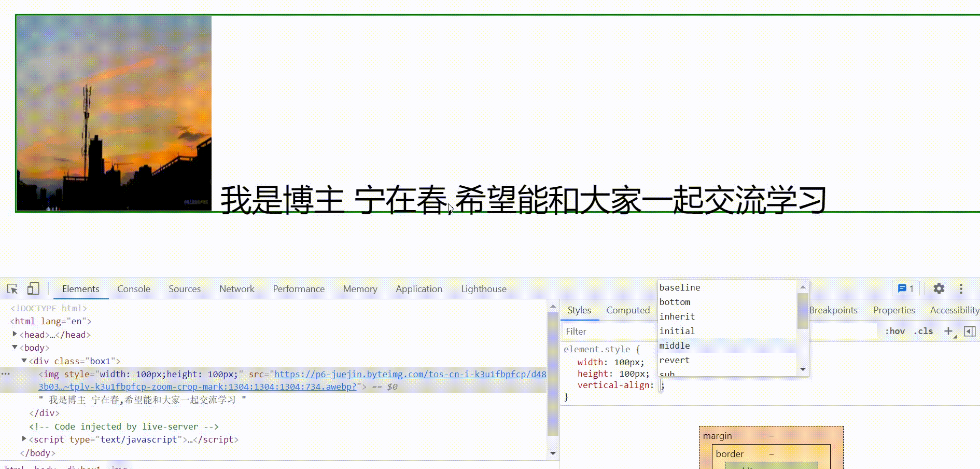Click the DOM tree scrollbar thumb
The width and height of the screenshot is (980, 469).
point(553,375)
